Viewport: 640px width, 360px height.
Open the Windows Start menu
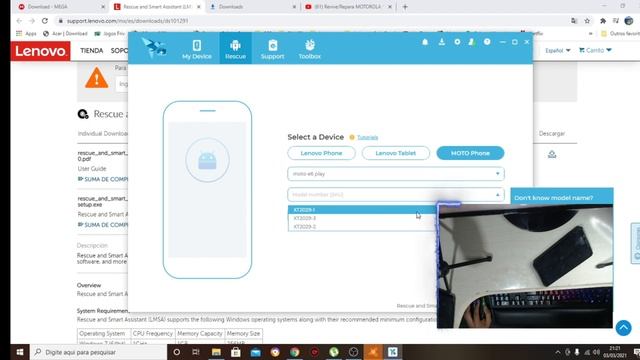[x=20, y=352]
